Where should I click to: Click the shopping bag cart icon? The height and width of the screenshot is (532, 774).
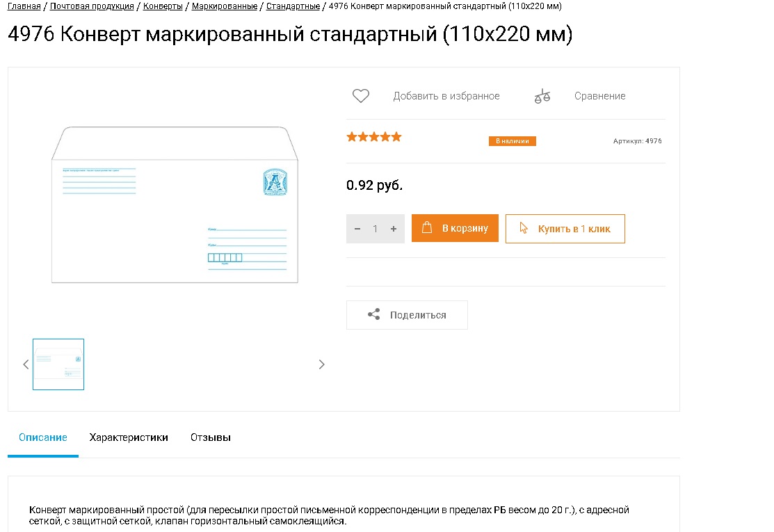tap(428, 228)
